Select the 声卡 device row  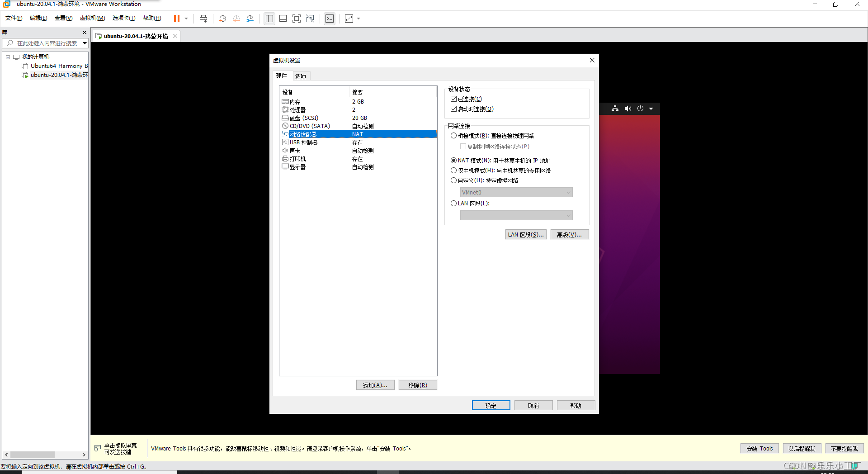[359, 151]
